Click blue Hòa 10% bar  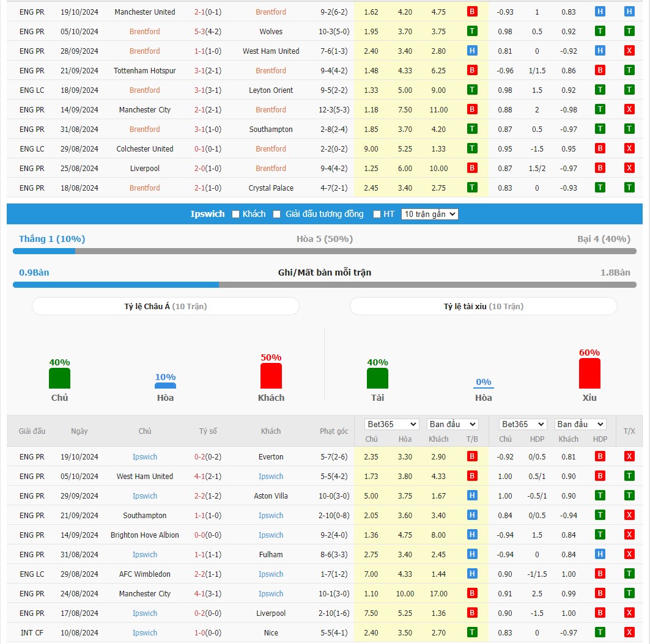[x=165, y=386]
